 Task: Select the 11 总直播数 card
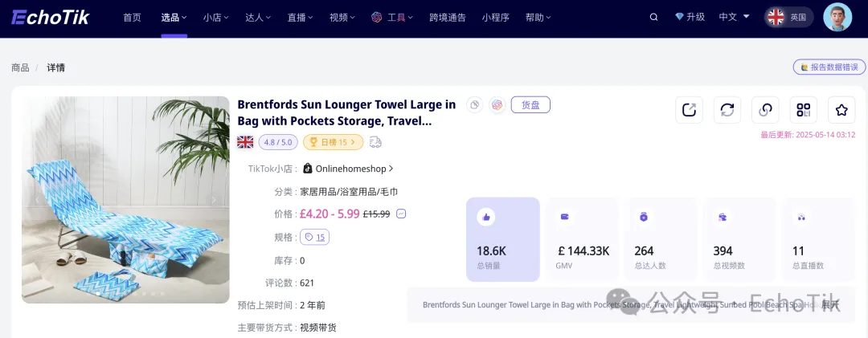[817, 239]
